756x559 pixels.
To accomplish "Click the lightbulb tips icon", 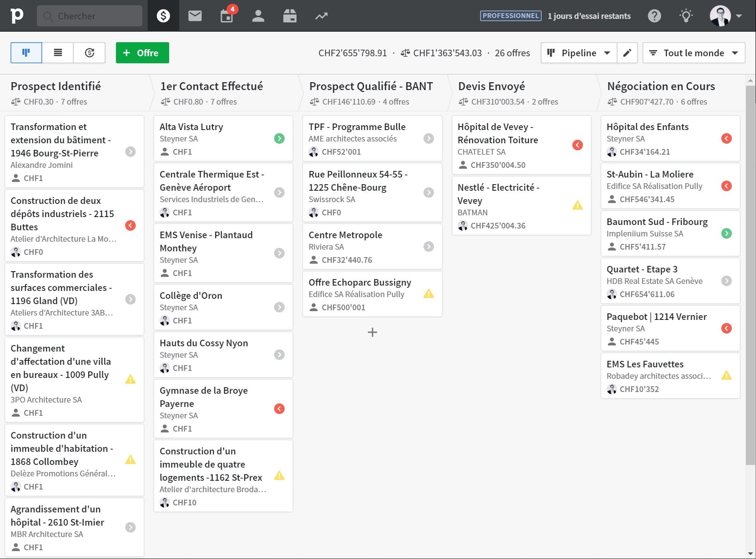I will click(x=686, y=16).
